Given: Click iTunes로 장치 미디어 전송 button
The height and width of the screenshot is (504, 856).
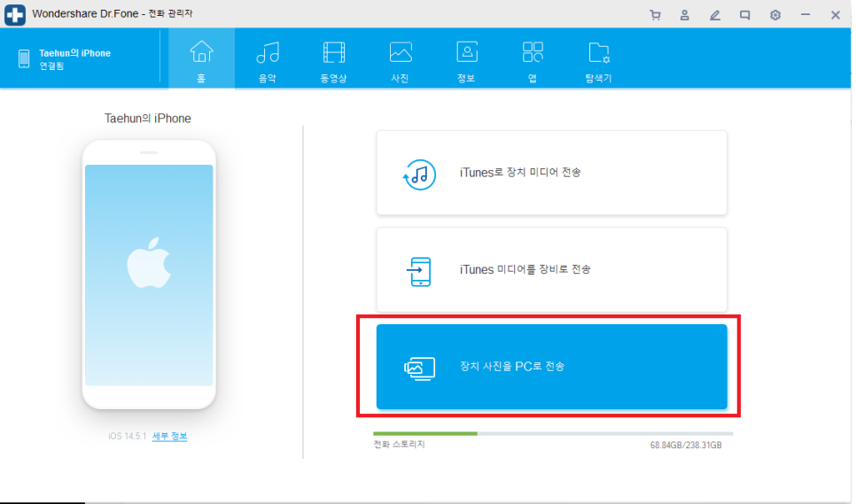Looking at the screenshot, I should point(551,173).
